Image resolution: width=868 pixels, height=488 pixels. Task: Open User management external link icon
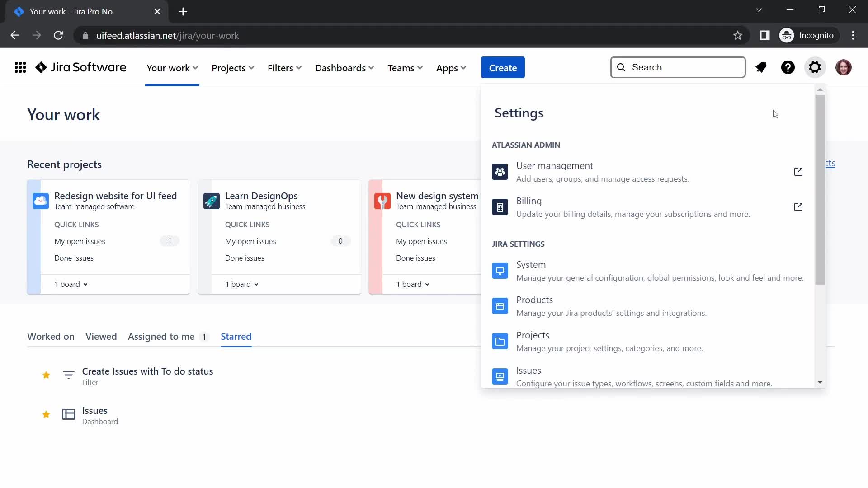[798, 172]
